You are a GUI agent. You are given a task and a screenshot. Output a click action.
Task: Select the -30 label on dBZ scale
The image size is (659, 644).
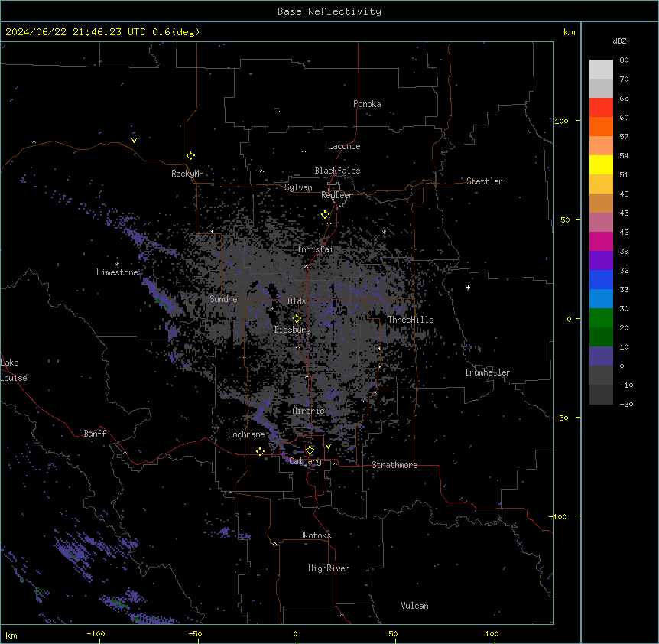click(x=626, y=404)
